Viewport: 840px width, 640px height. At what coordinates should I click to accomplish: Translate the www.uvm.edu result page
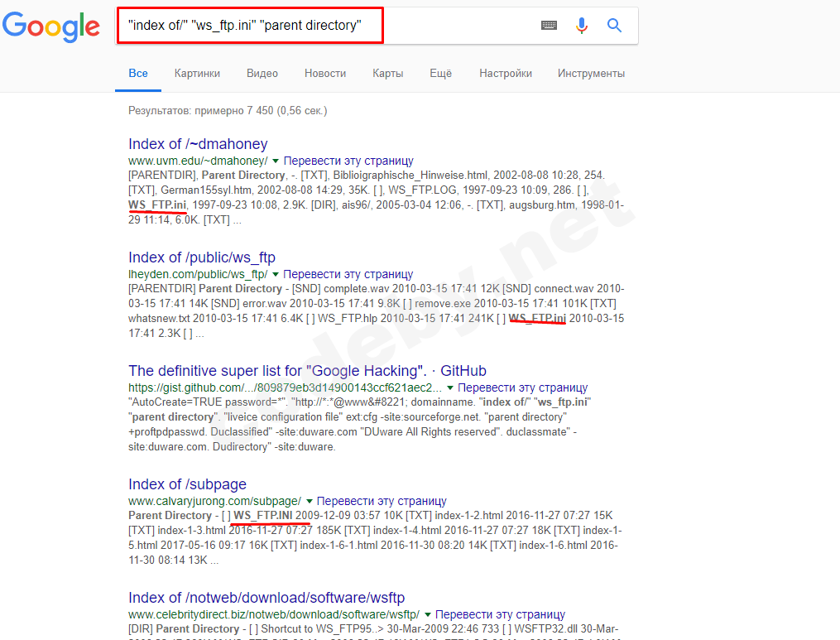pyautogui.click(x=348, y=161)
